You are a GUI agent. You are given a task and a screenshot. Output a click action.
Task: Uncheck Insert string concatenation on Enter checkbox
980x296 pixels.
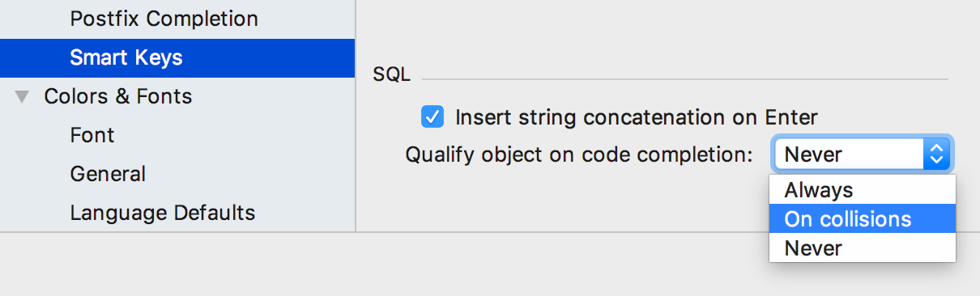[432, 117]
